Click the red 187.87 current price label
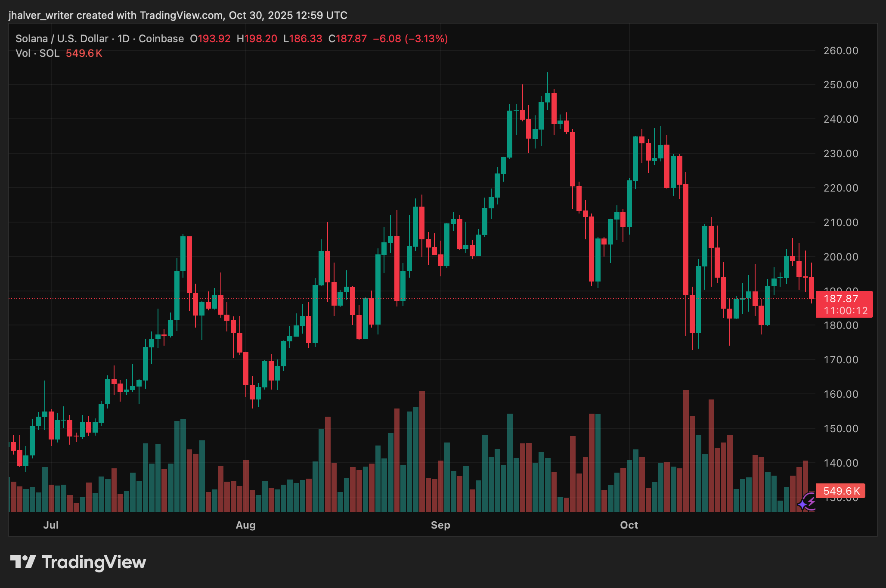Viewport: 886px width, 588px height. tap(841, 299)
